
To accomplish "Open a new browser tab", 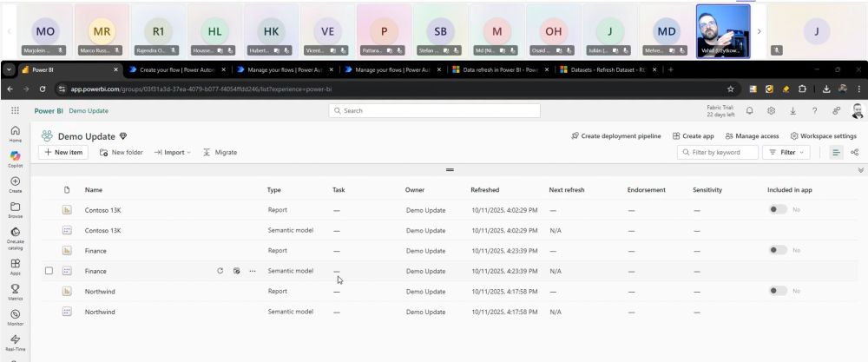I will pyautogui.click(x=670, y=69).
